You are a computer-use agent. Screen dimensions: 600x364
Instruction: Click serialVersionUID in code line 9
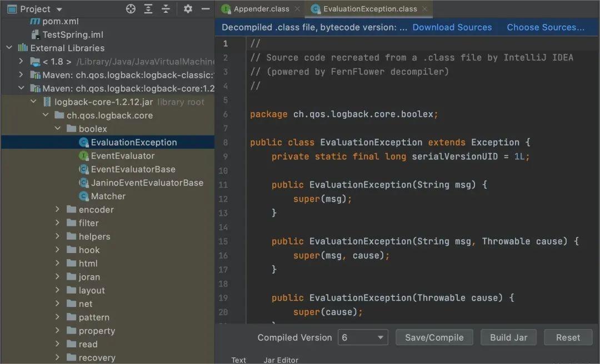[454, 156]
